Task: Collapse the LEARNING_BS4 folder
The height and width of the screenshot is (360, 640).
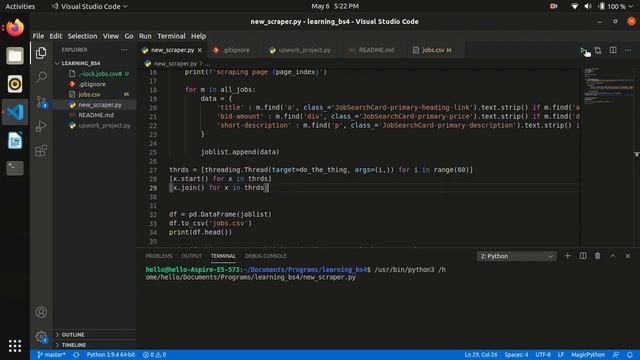Action: pyautogui.click(x=80, y=63)
